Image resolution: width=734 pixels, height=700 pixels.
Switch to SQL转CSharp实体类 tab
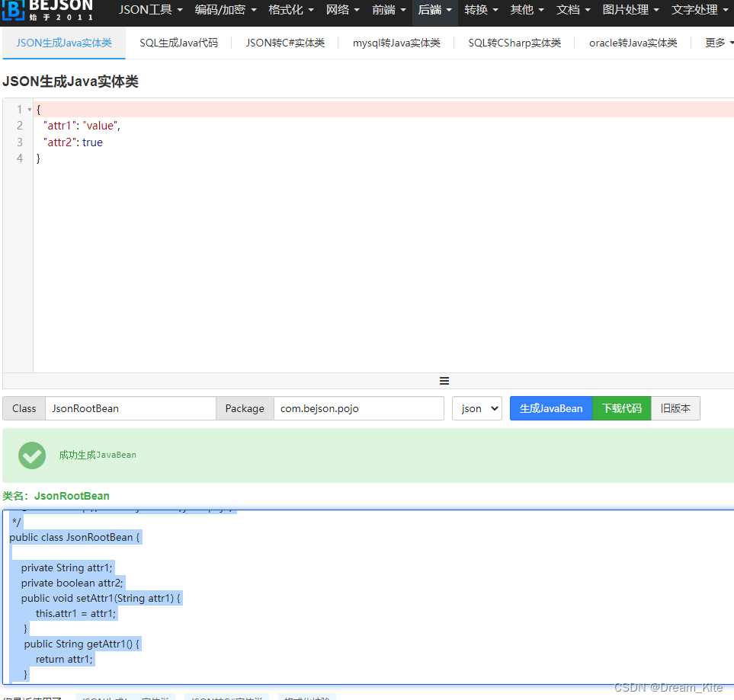coord(514,43)
